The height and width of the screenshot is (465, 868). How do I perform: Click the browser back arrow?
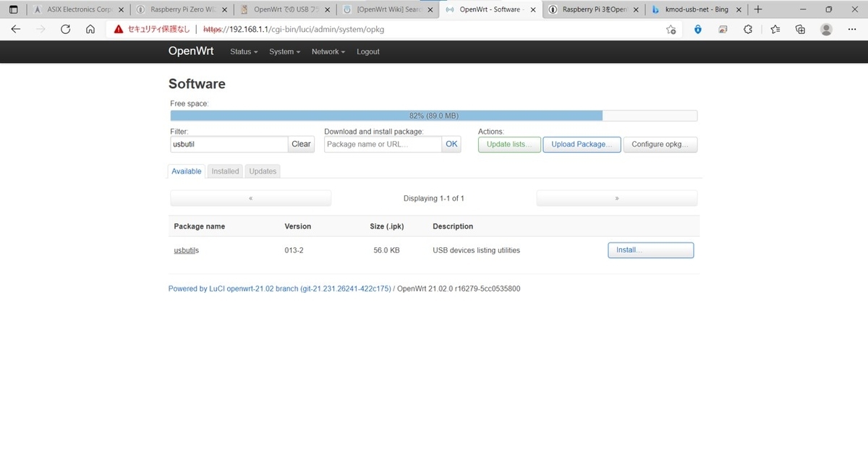(x=16, y=30)
